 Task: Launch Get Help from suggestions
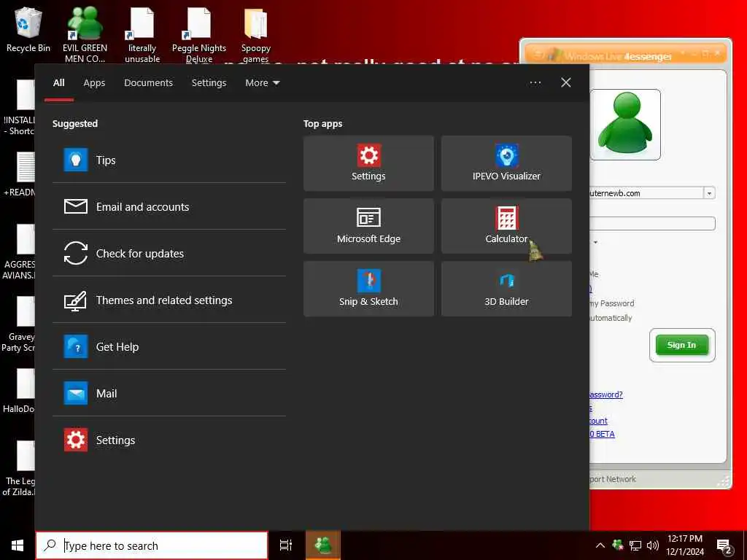coord(169,346)
